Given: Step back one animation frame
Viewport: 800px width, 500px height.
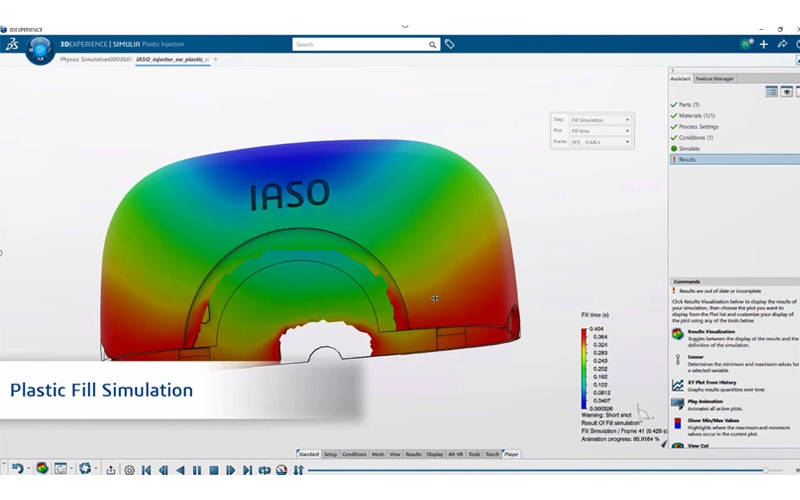Looking at the screenshot, I should 163,470.
